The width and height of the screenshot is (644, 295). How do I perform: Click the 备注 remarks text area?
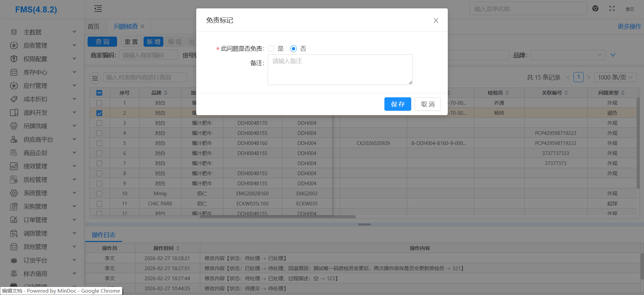[x=340, y=70]
